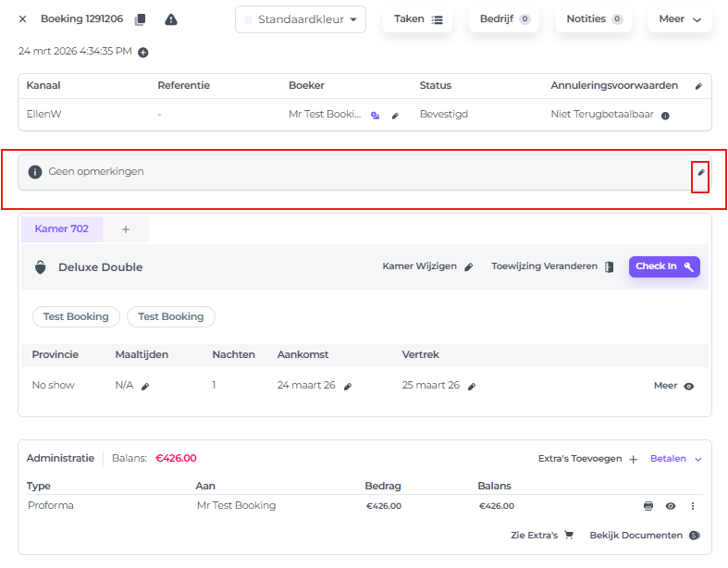Edit the departure date 25 maart 26

pos(472,386)
